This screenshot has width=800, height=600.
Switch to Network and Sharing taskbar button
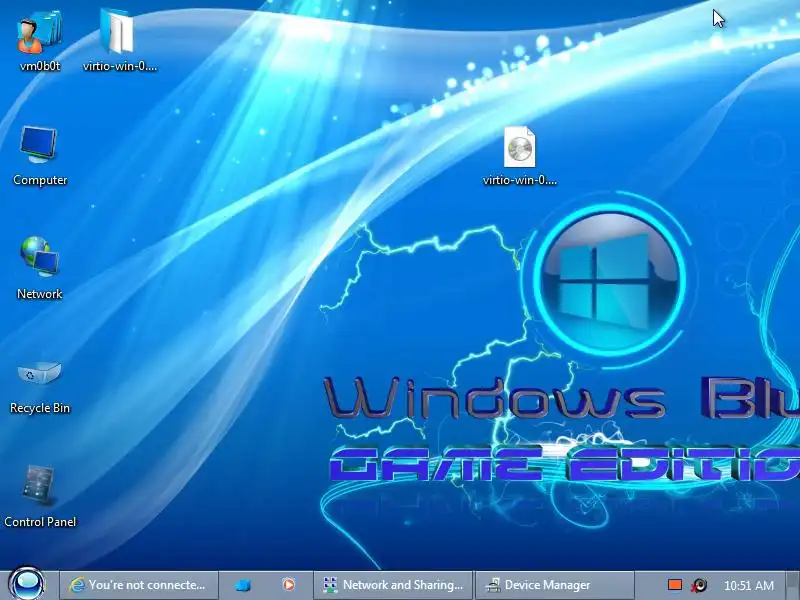point(393,585)
